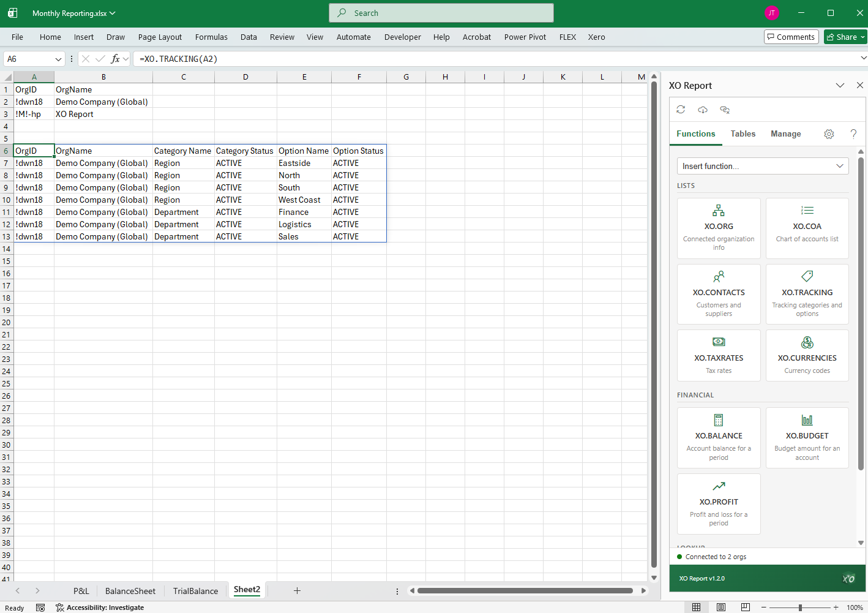Click the horizontal scrollbar of the sheet

(x=525, y=590)
